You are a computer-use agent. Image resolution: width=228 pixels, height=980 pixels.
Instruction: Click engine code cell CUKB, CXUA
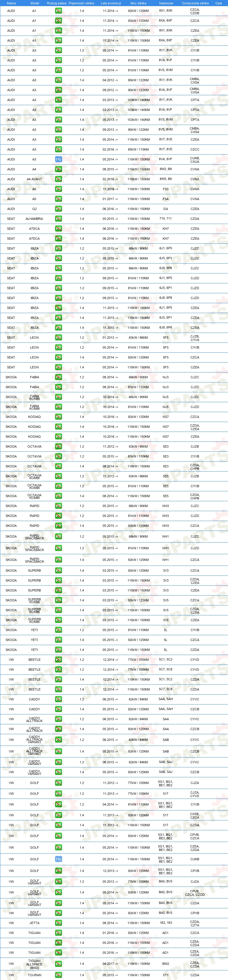click(195, 159)
